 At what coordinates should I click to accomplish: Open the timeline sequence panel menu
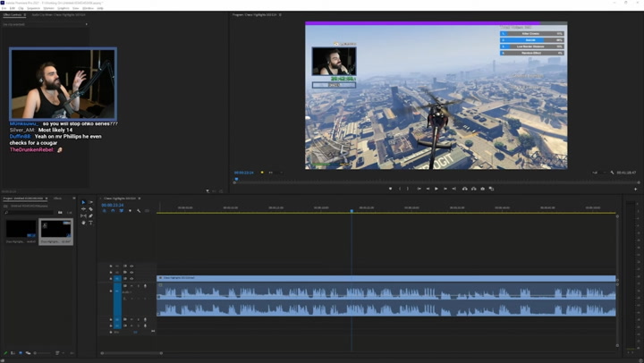click(140, 198)
